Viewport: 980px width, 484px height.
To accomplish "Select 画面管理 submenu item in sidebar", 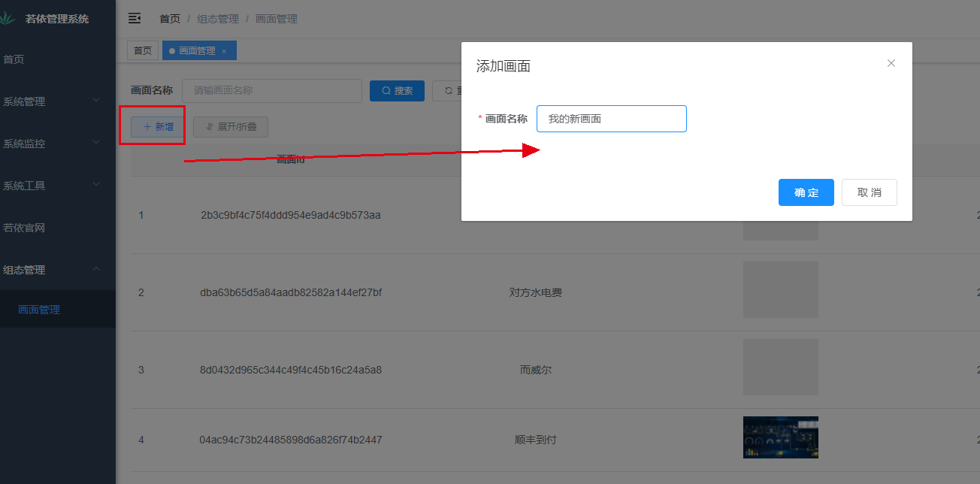I will (x=39, y=309).
